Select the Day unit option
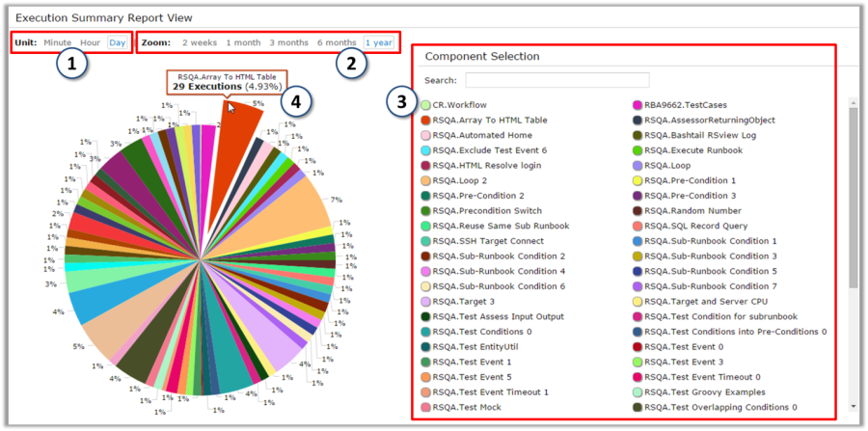The width and height of the screenshot is (868, 431). pos(117,43)
